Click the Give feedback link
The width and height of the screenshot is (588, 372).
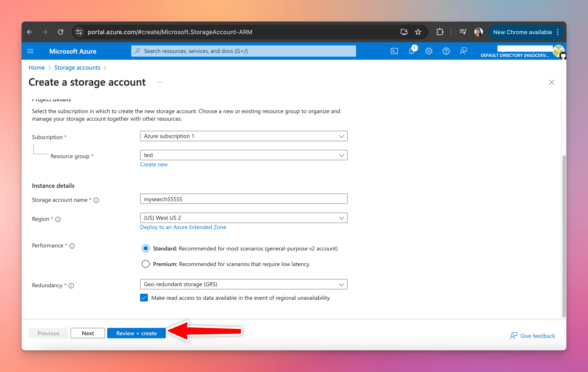(533, 336)
